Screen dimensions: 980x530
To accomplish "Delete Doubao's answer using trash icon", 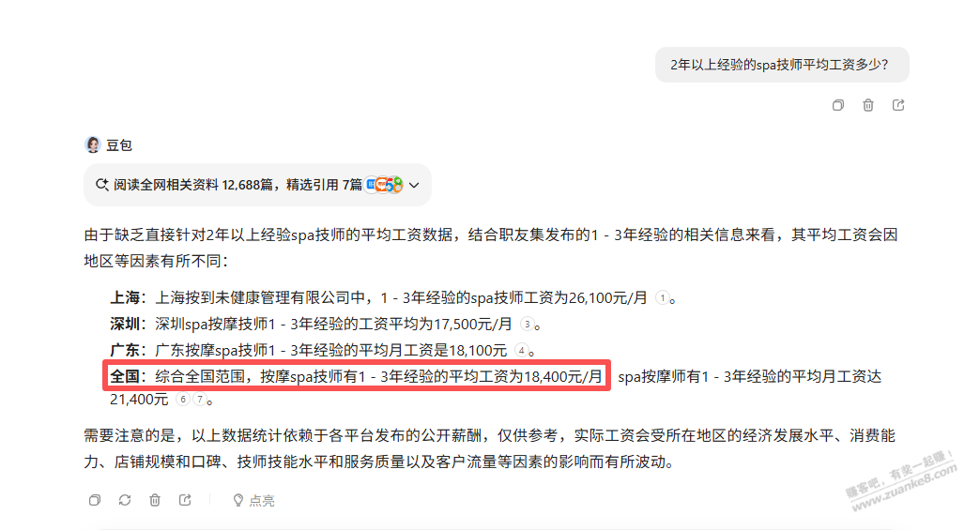I will click(x=154, y=500).
